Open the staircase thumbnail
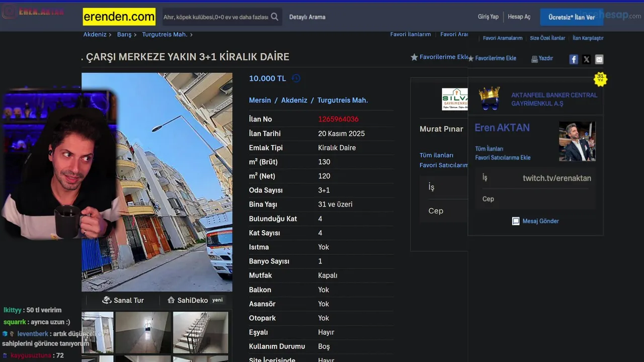 coord(200,332)
